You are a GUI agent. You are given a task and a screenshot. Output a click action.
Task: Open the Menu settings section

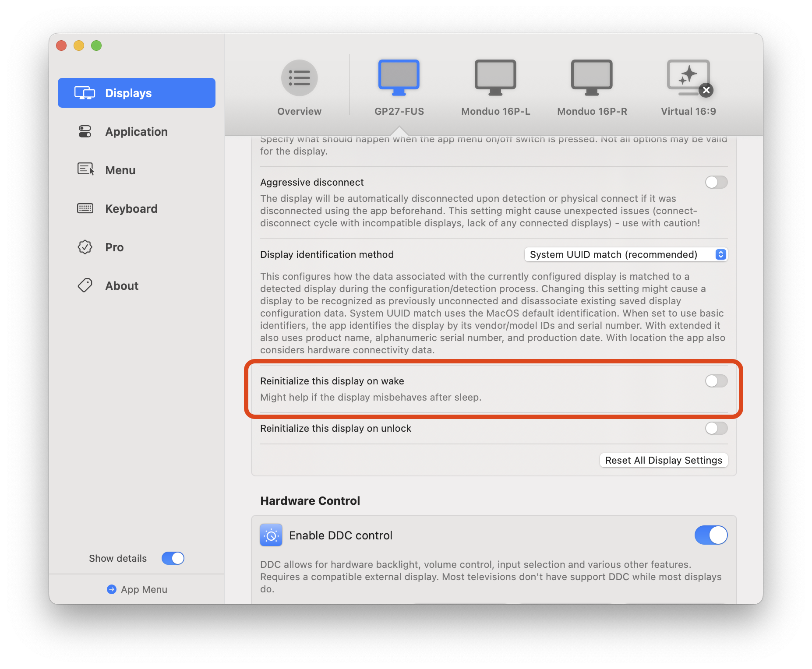click(120, 170)
